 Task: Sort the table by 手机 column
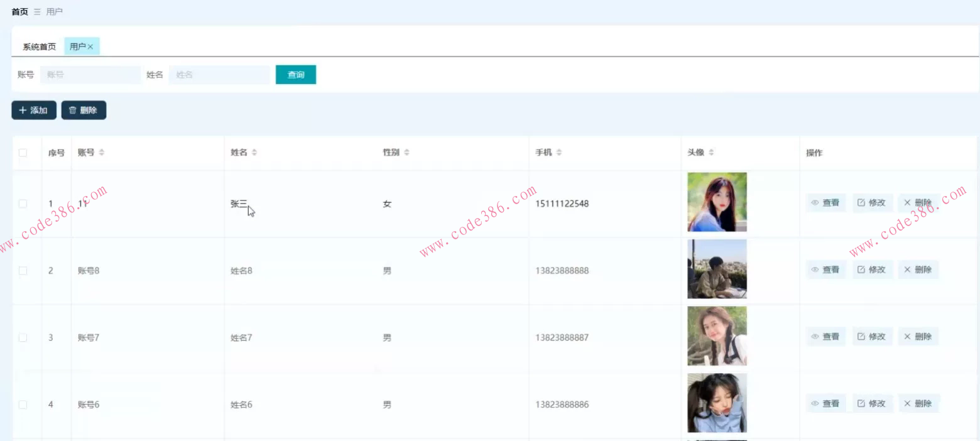pyautogui.click(x=559, y=153)
